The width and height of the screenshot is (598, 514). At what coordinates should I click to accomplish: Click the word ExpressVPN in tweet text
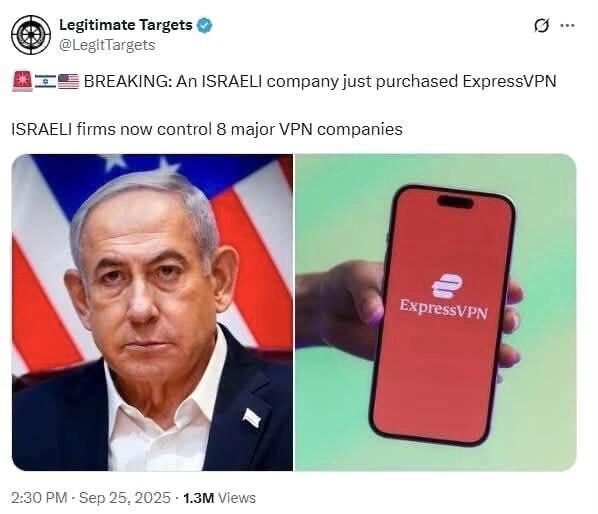coord(510,81)
